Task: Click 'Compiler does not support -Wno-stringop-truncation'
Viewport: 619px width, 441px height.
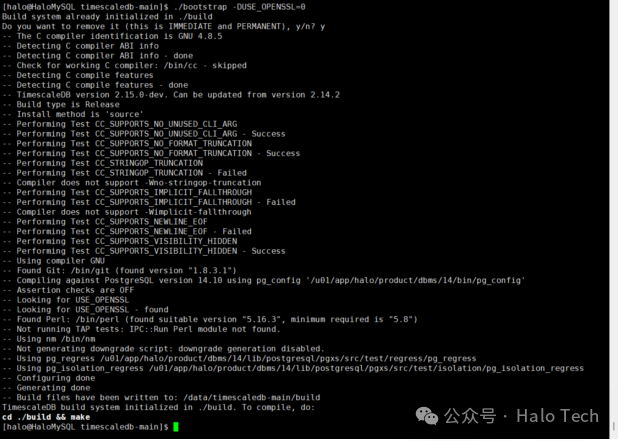Action: click(x=132, y=183)
